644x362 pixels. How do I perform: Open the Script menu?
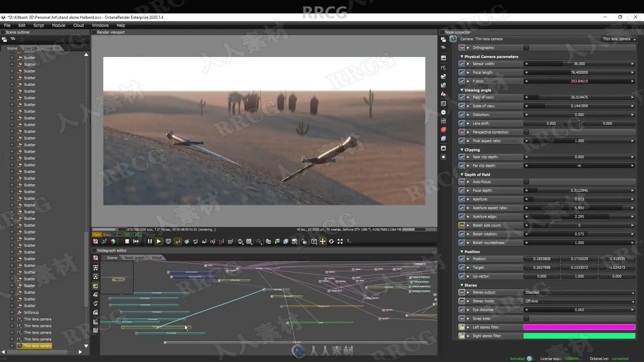(x=39, y=25)
